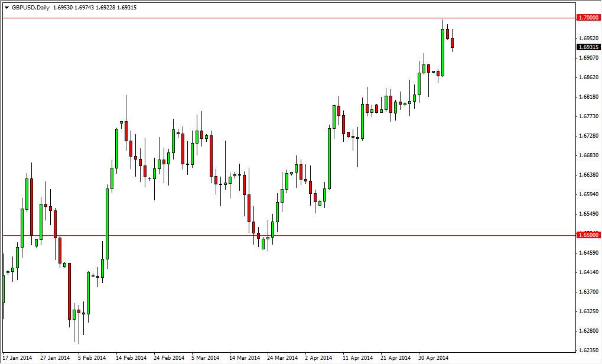Select the 17 Jan 2014 axis label

[x=18, y=357]
